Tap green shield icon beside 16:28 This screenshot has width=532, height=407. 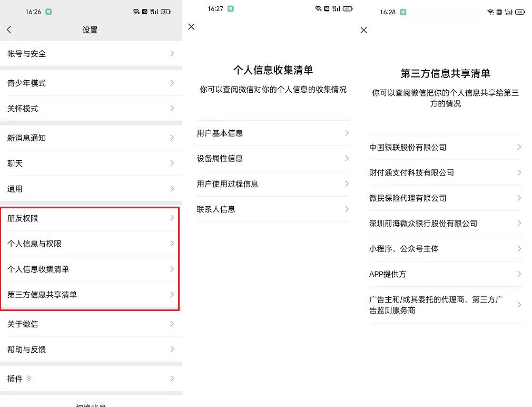coord(403,12)
